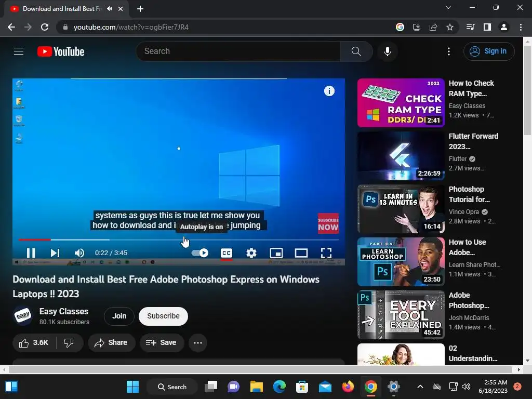Open the Easy Classes channel name link
This screenshot has width=532, height=399.
click(x=64, y=312)
